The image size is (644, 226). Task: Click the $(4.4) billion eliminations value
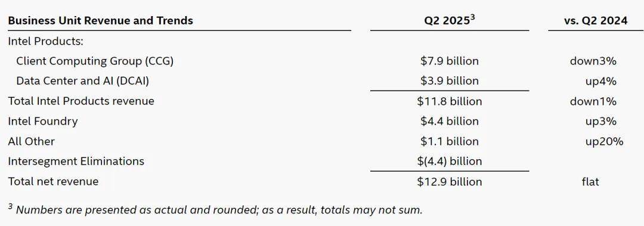coord(450,161)
